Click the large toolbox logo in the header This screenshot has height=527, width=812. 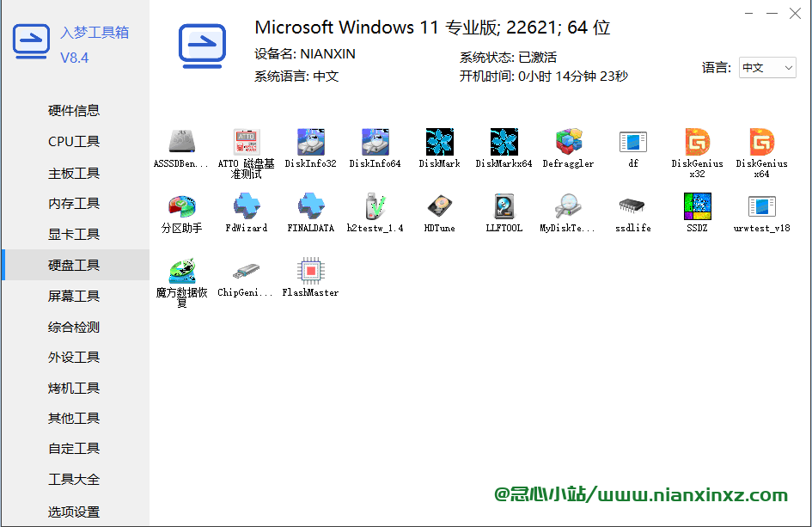(x=202, y=46)
